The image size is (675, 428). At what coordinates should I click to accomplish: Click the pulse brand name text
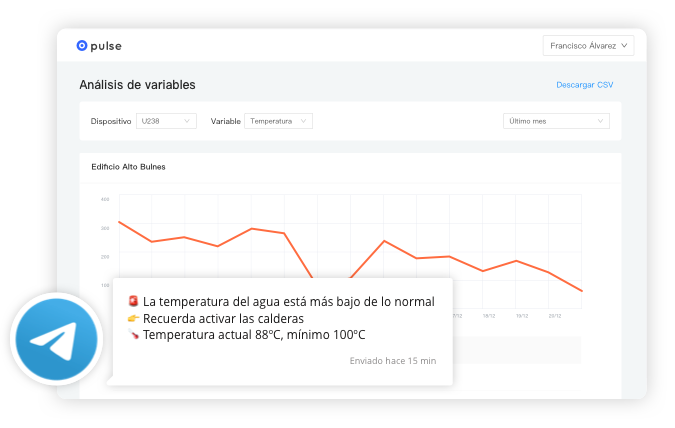107,46
